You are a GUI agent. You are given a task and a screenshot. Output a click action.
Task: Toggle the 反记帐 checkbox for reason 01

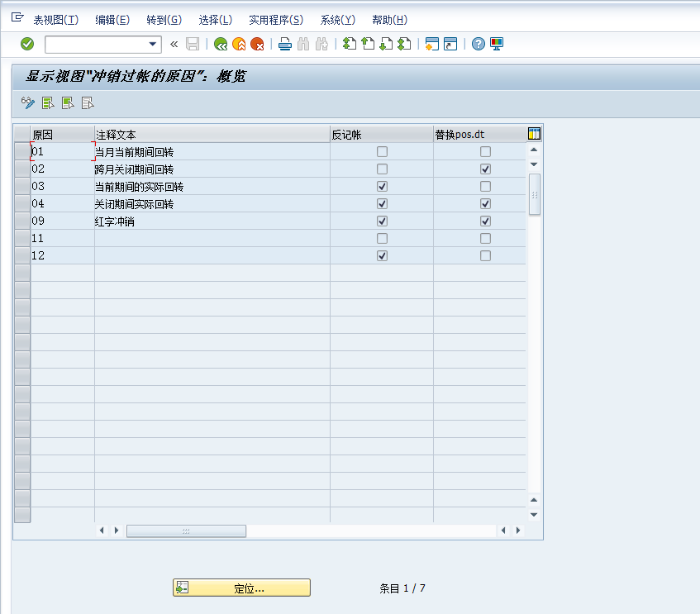click(x=382, y=152)
